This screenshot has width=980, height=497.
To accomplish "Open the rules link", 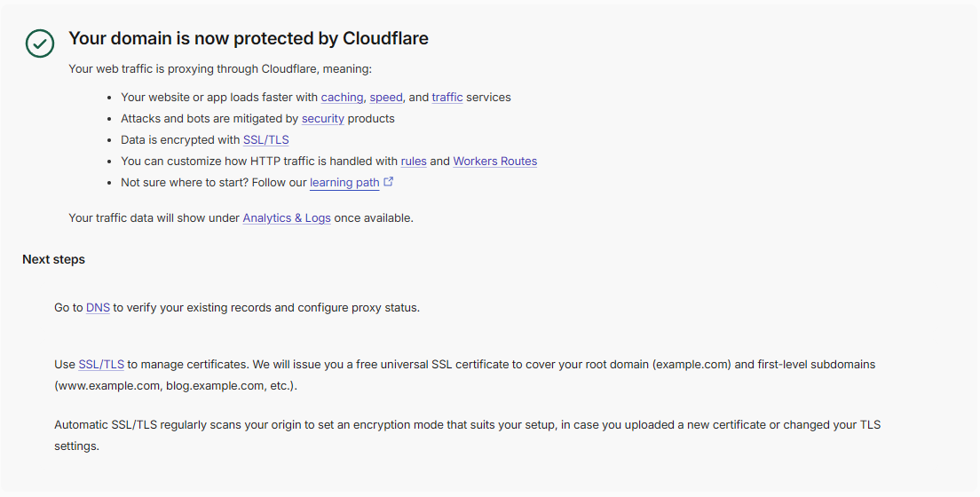I will point(414,162).
